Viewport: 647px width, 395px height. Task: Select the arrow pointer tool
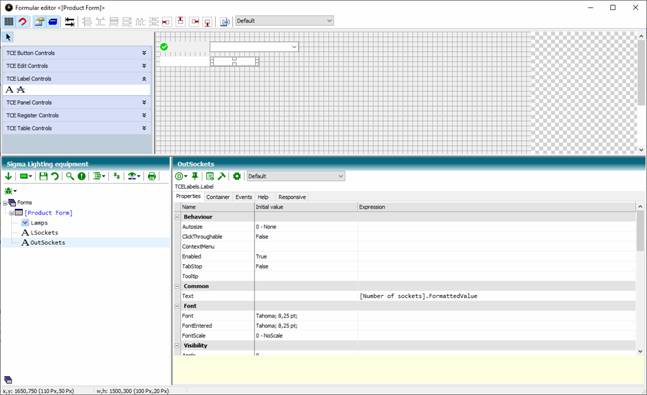pos(8,37)
